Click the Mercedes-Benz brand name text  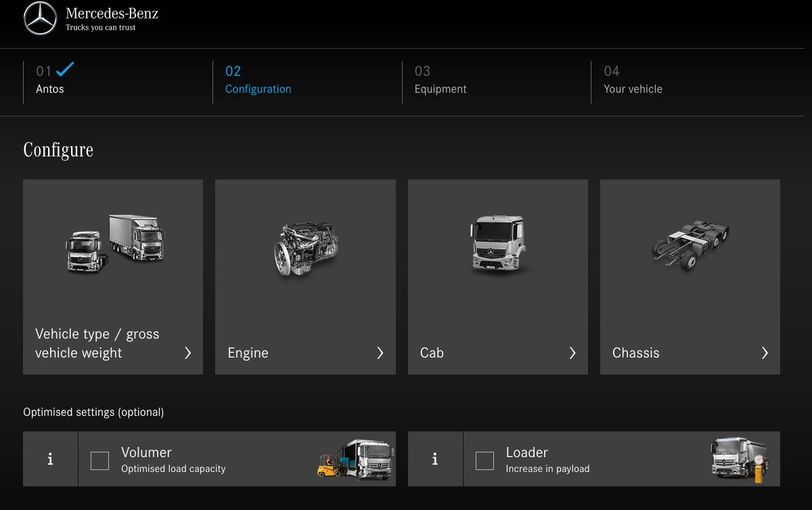click(x=112, y=13)
